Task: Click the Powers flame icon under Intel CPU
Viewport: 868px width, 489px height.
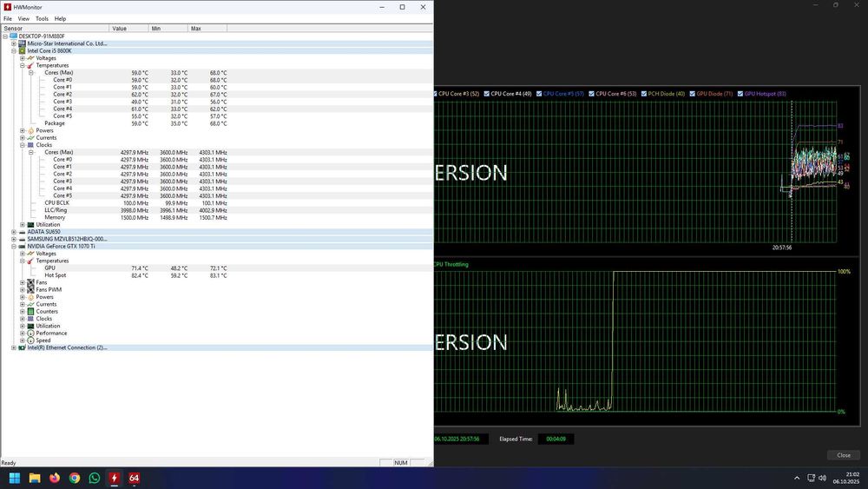Action: click(31, 130)
